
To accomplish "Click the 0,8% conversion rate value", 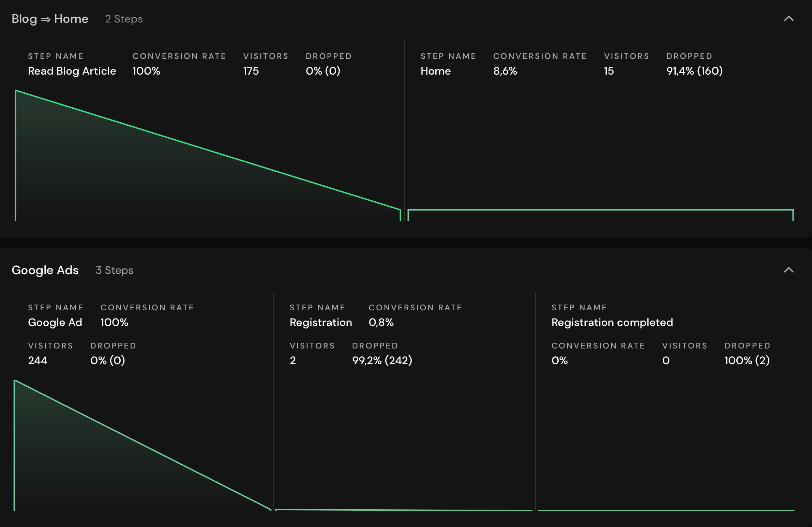I will point(381,323).
